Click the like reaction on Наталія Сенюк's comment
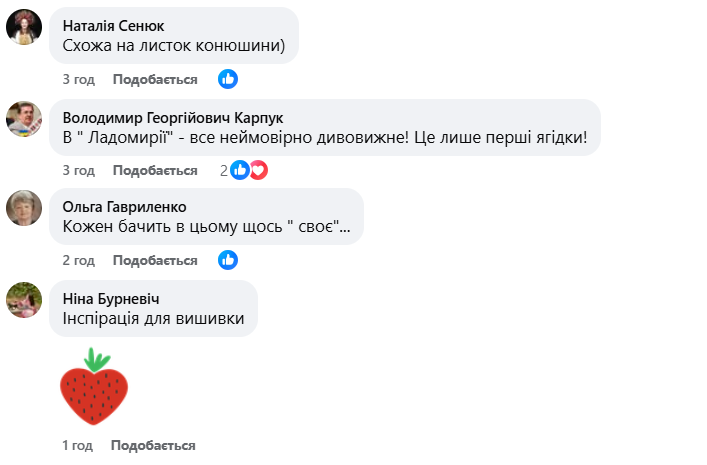Image resolution: width=707 pixels, height=465 pixels. pyautogui.click(x=228, y=79)
